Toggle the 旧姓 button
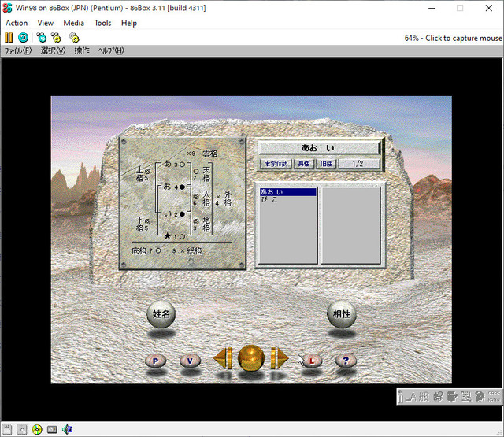504x437 pixels. (x=326, y=164)
